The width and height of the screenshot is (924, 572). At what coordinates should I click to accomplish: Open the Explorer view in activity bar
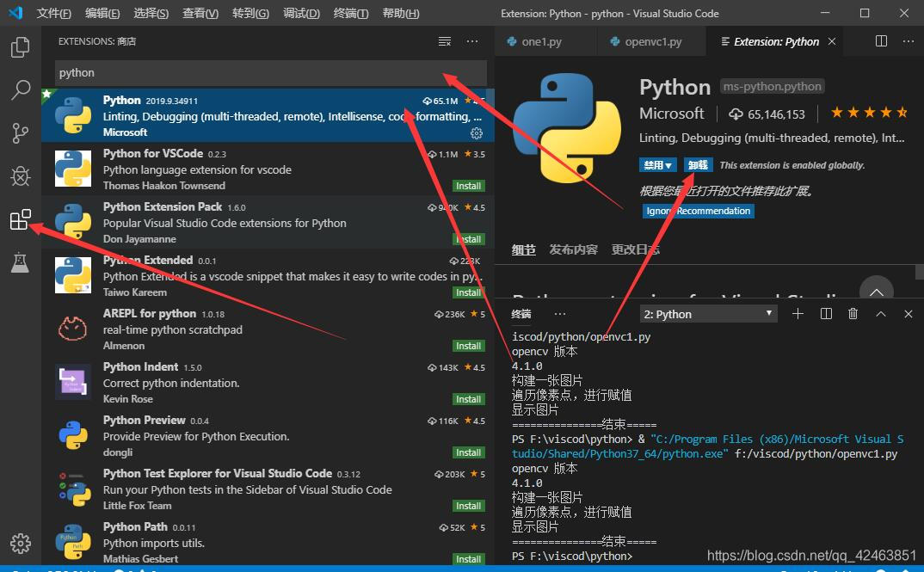coord(21,47)
